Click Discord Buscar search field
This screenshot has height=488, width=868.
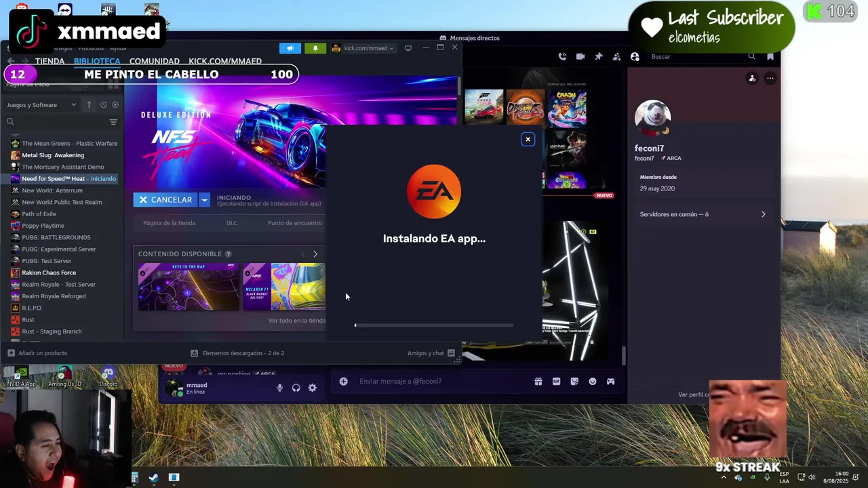tap(702, 57)
